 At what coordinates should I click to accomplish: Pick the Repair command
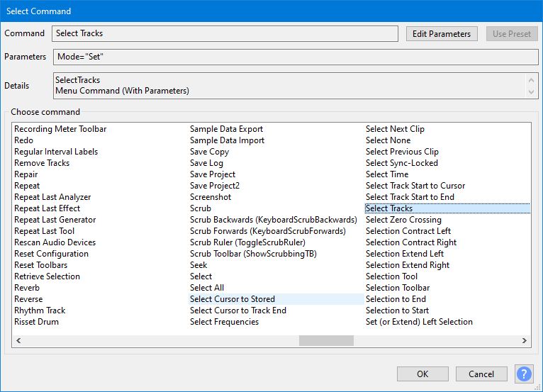pyautogui.click(x=26, y=174)
